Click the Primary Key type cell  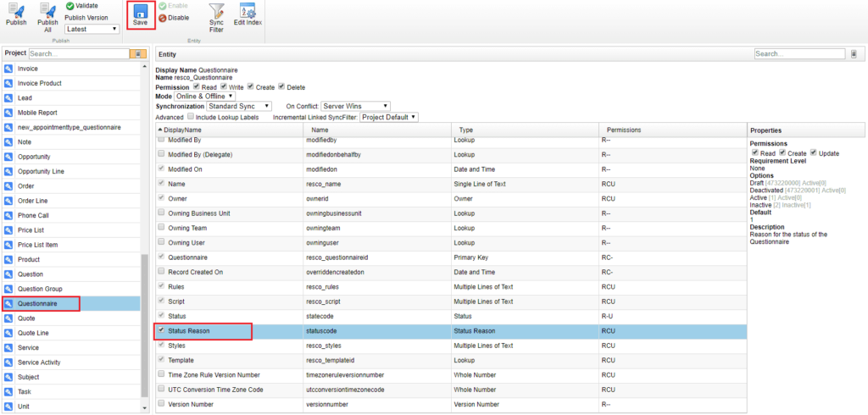pos(524,257)
